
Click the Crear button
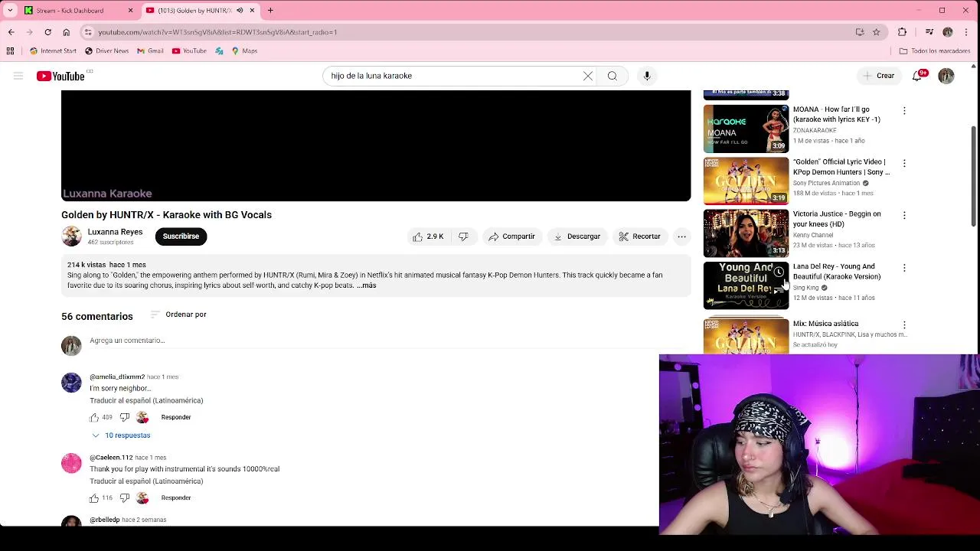point(877,76)
